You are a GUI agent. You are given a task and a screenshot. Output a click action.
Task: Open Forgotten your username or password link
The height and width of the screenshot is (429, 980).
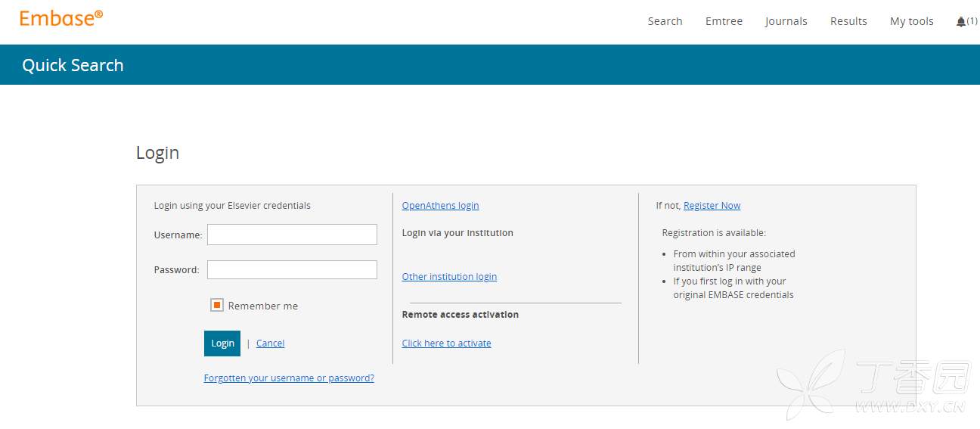point(289,378)
